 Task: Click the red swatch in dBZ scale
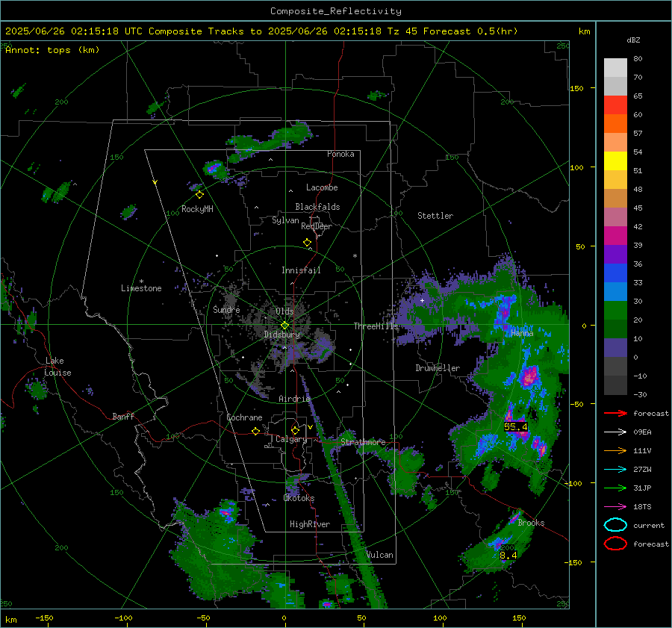coord(615,105)
